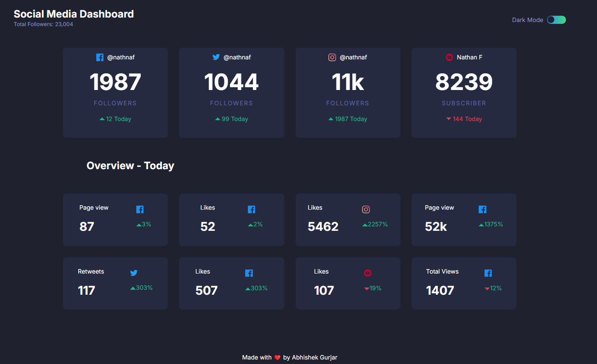Image resolution: width=597 pixels, height=364 pixels.
Task: Click the red heart icon in the footer
Action: point(277,358)
